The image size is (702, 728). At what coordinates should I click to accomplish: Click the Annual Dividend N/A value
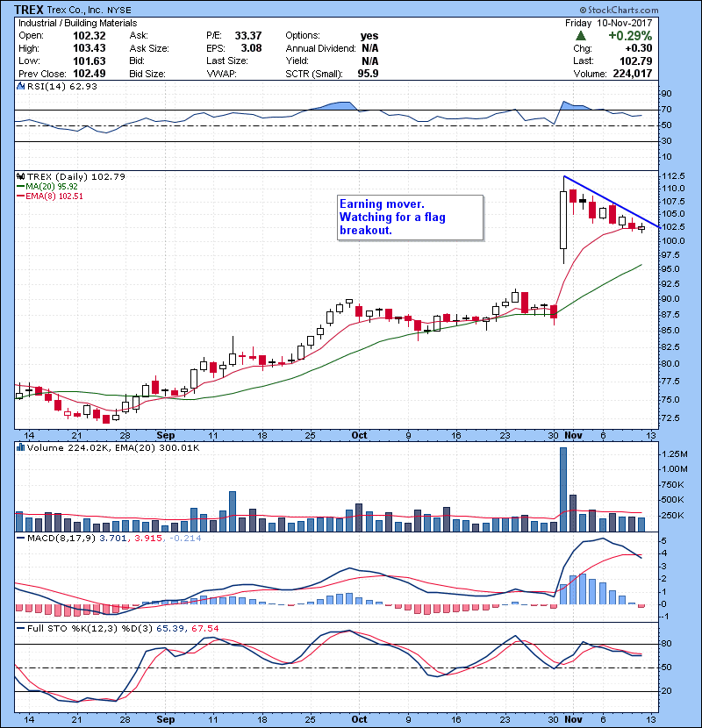pyautogui.click(x=369, y=48)
